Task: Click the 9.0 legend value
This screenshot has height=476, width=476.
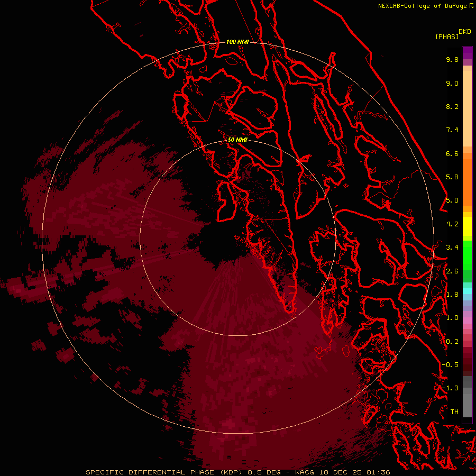Action: (452, 83)
